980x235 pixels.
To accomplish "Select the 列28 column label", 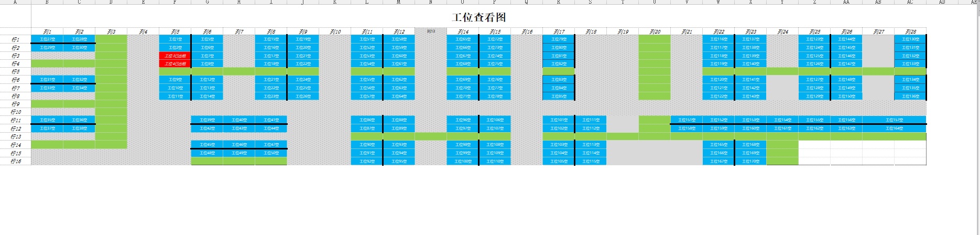I will point(910,32).
